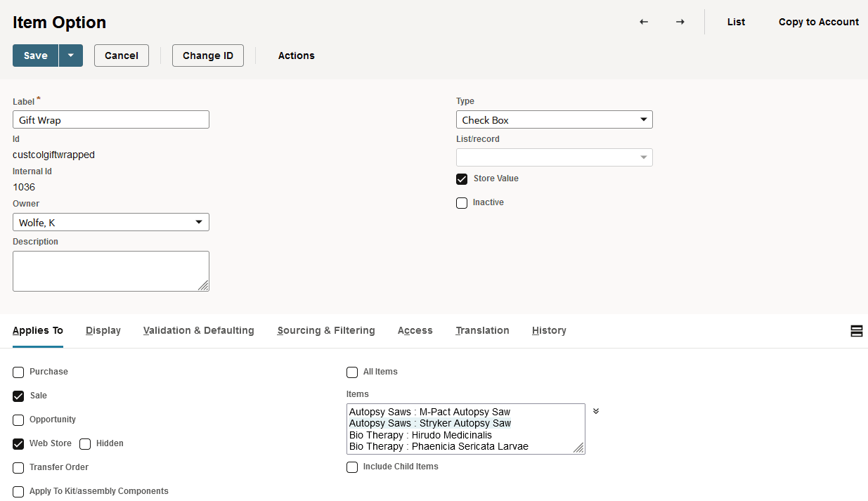Open the Type dropdown showing Check Box
The image size is (868, 501).
[x=555, y=119]
